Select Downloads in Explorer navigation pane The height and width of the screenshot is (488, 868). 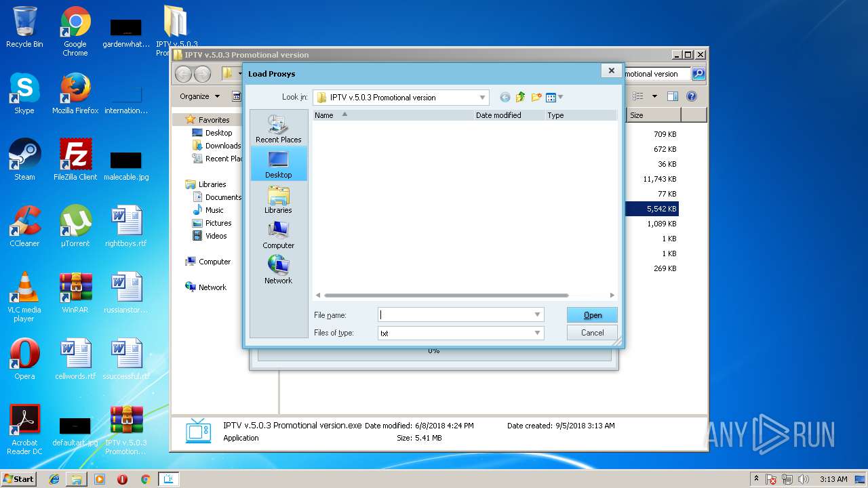[x=222, y=146]
